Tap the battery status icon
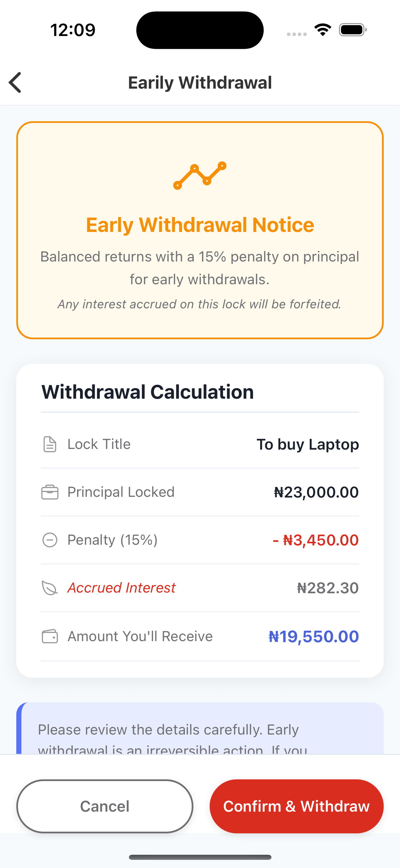The image size is (400, 868). [353, 30]
